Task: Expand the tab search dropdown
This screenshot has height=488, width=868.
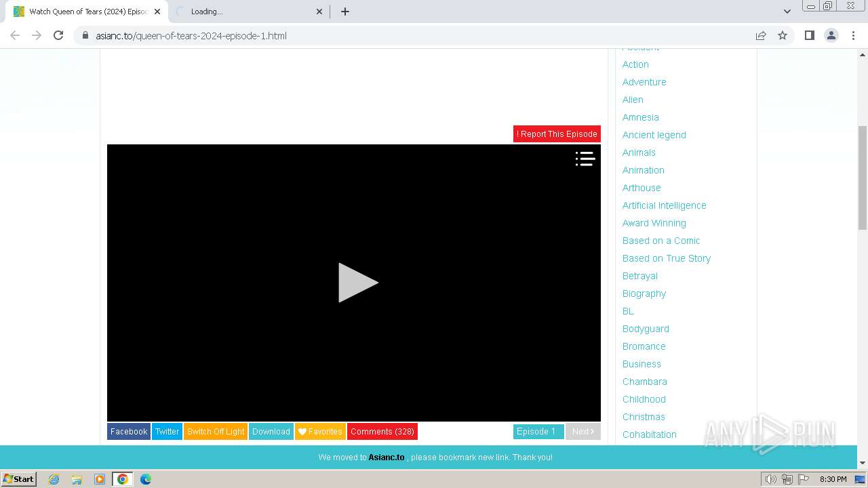Action: click(x=787, y=12)
